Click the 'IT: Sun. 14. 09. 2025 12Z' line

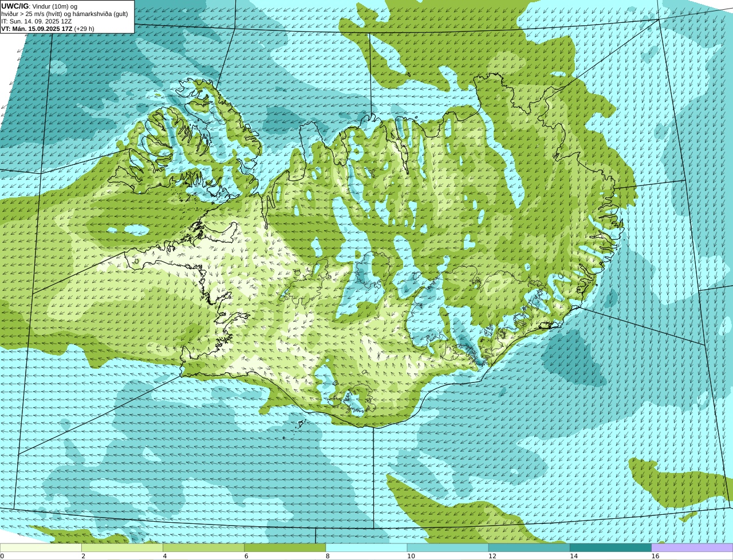coord(37,21)
